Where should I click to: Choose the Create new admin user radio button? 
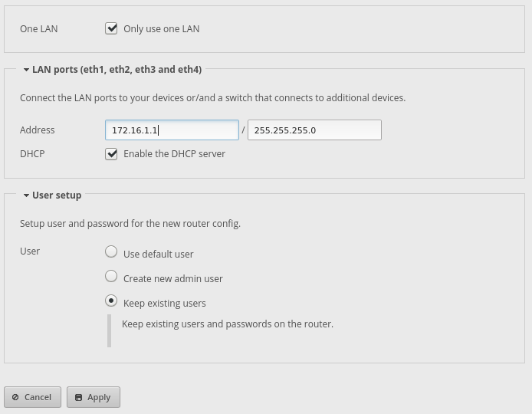tap(111, 277)
